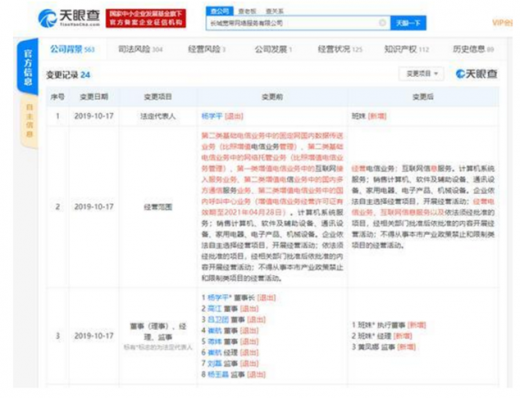Image resolution: width=520 pixels, height=398 pixels.
Task: Click the 天眼一下 search button
Action: [x=408, y=23]
